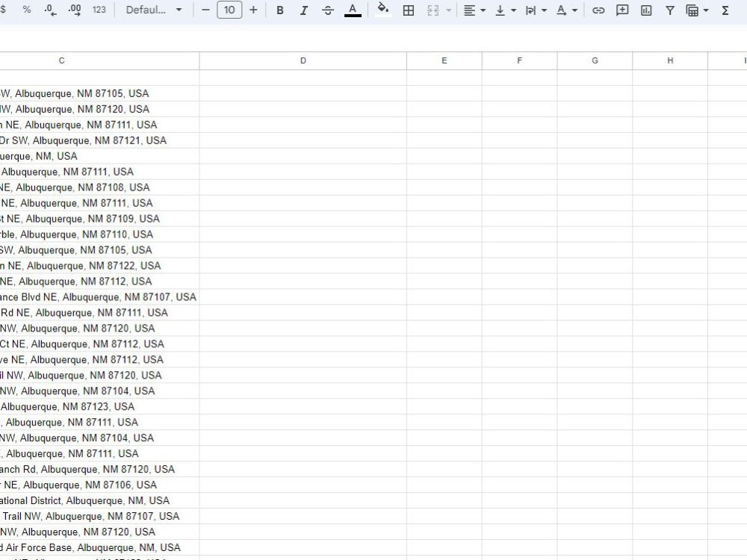Open the Default font dropdown
747x560 pixels.
(153, 10)
